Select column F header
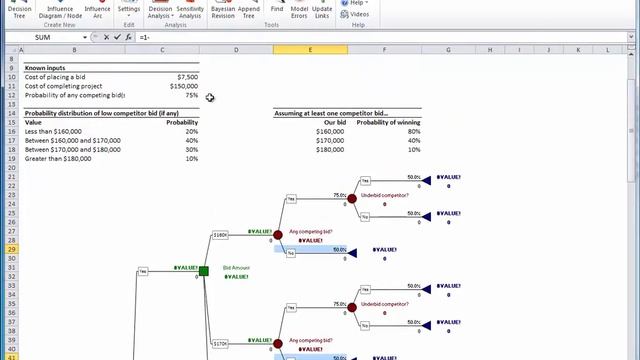Image resolution: width=640 pixels, height=360 pixels. 384,50
